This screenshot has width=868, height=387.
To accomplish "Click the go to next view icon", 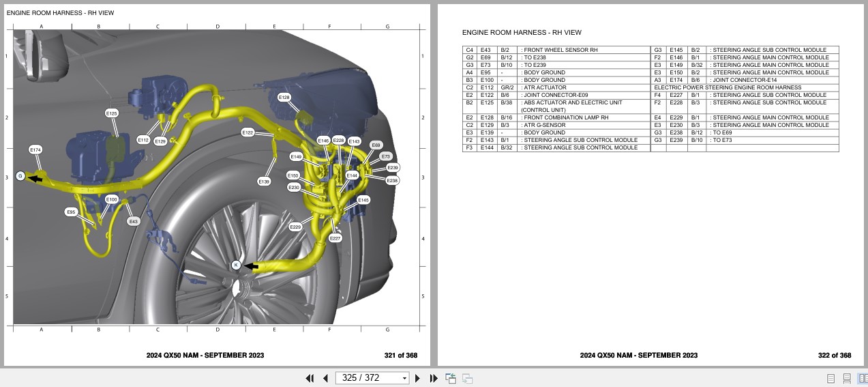I will 467,378.
